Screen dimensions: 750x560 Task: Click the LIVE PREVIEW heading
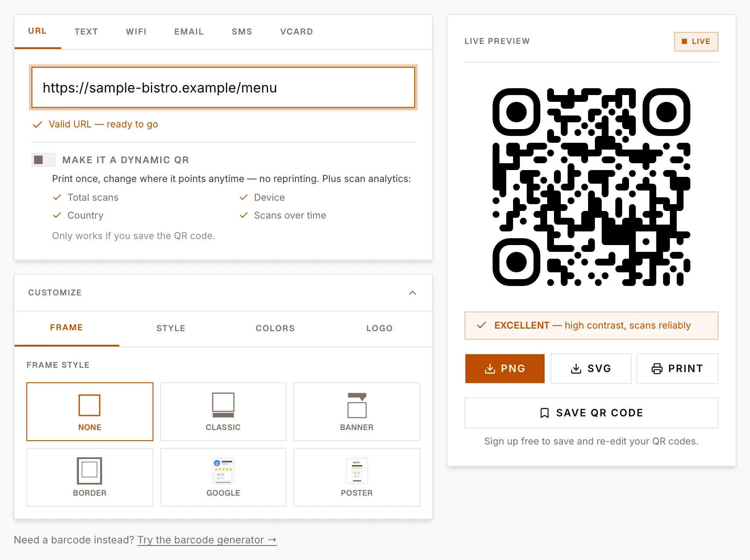point(497,41)
